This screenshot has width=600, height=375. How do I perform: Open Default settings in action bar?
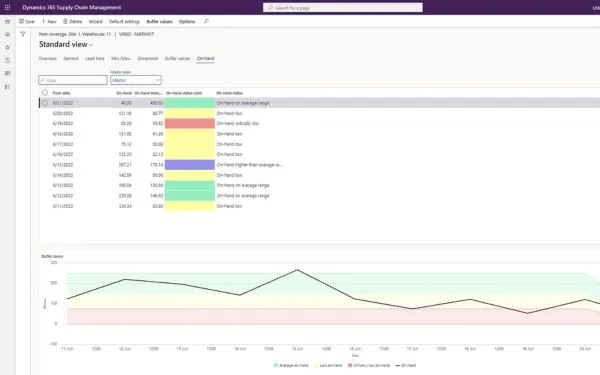124,21
